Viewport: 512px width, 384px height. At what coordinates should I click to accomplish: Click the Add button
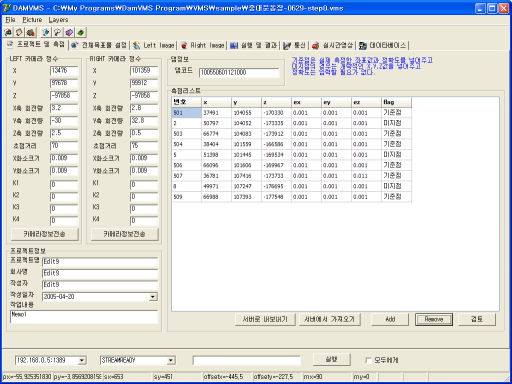point(390,319)
